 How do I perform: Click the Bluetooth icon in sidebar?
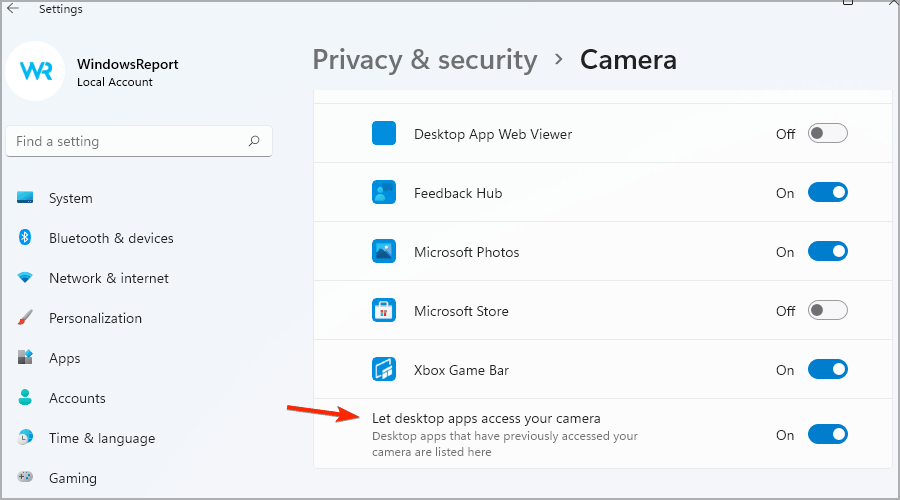25,237
